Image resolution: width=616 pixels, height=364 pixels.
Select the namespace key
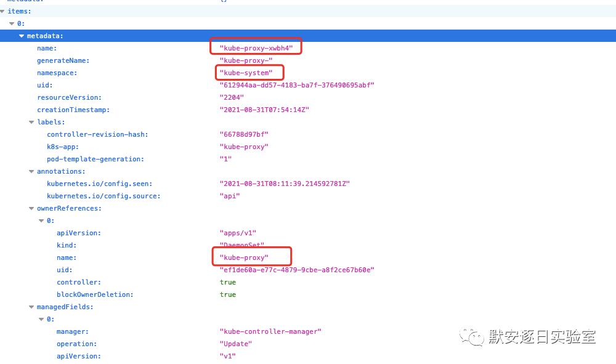tap(57, 73)
